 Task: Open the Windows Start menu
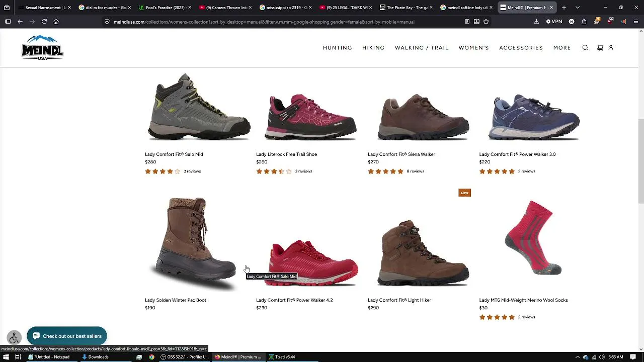click(5, 357)
